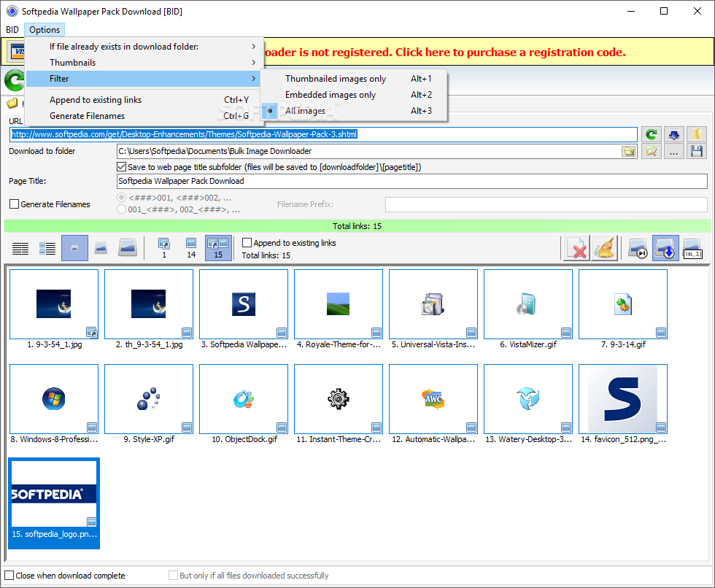Viewport: 715px width, 588px height.
Task: Choose 'Embedded images only' Alt+2
Action: tap(354, 95)
